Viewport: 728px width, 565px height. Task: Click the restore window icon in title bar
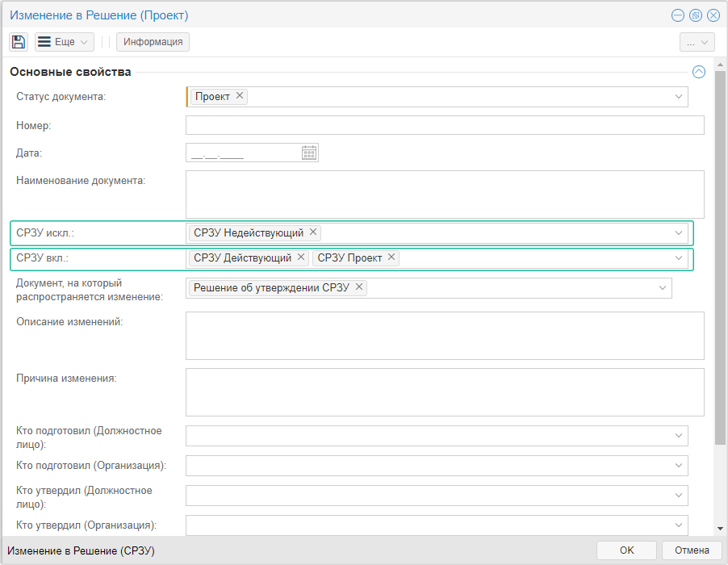696,15
